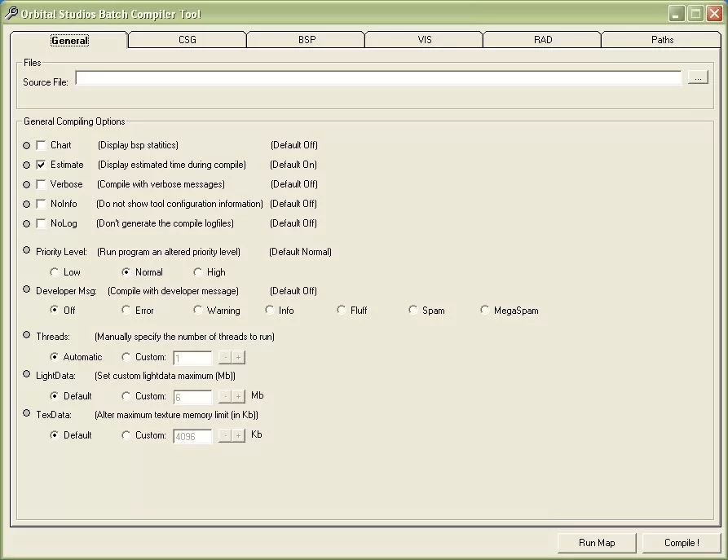This screenshot has height=560, width=728.
Task: Open the Paths tab
Action: 662,40
